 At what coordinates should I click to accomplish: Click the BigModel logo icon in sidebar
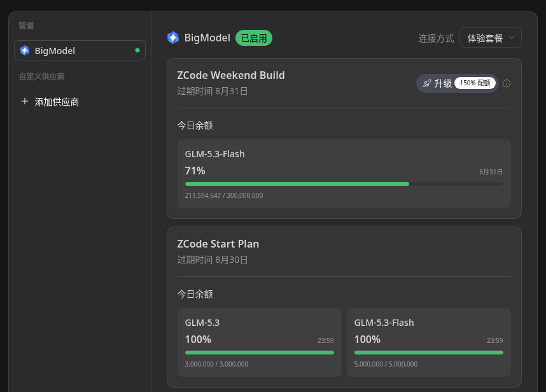point(25,50)
